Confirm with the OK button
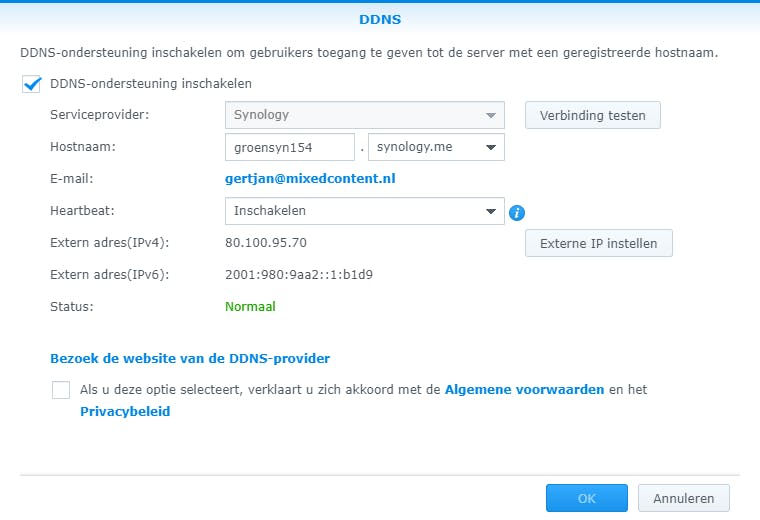 click(x=586, y=498)
